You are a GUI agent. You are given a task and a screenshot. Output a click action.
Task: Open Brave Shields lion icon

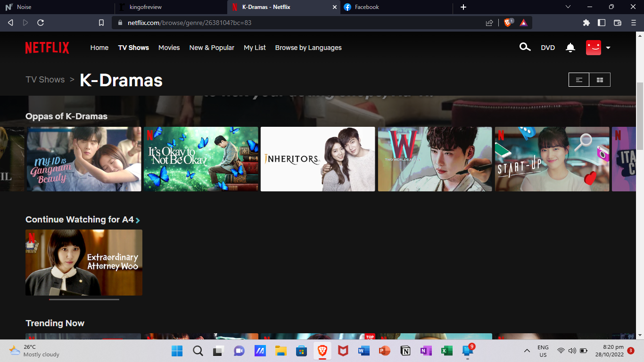click(508, 23)
